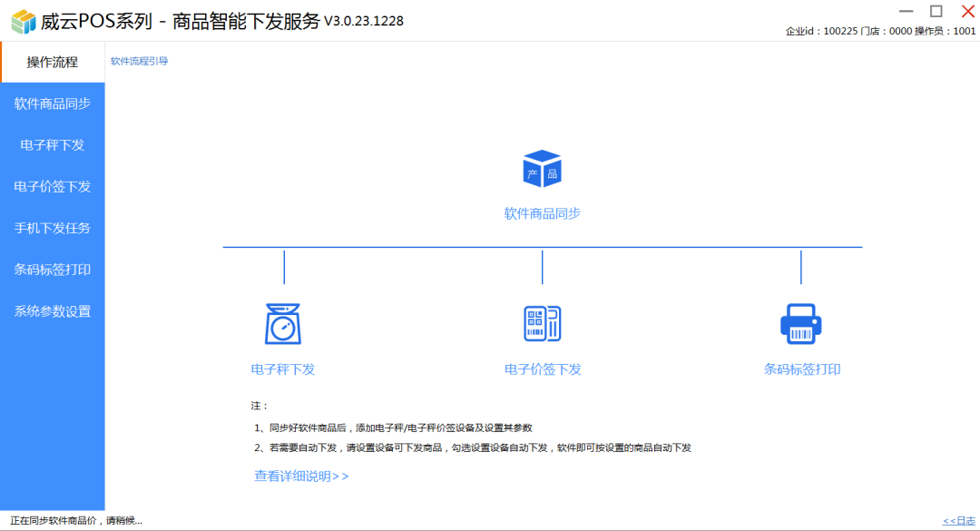Click the barcode label printer icon
This screenshot has width=980, height=531.
(x=800, y=323)
